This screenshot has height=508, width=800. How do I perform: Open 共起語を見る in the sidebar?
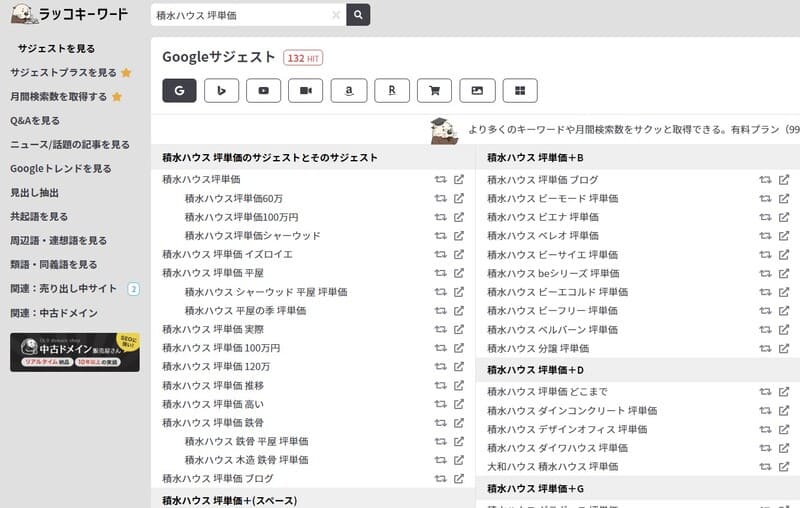39,216
